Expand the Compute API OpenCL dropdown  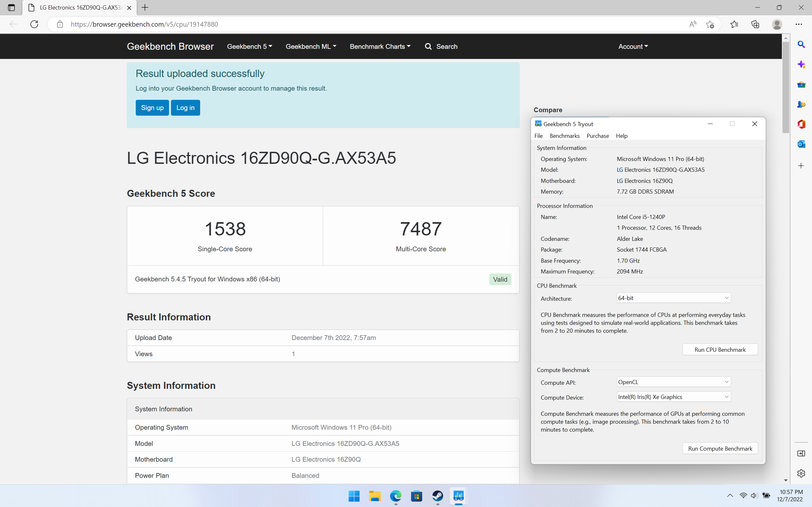[x=673, y=382]
